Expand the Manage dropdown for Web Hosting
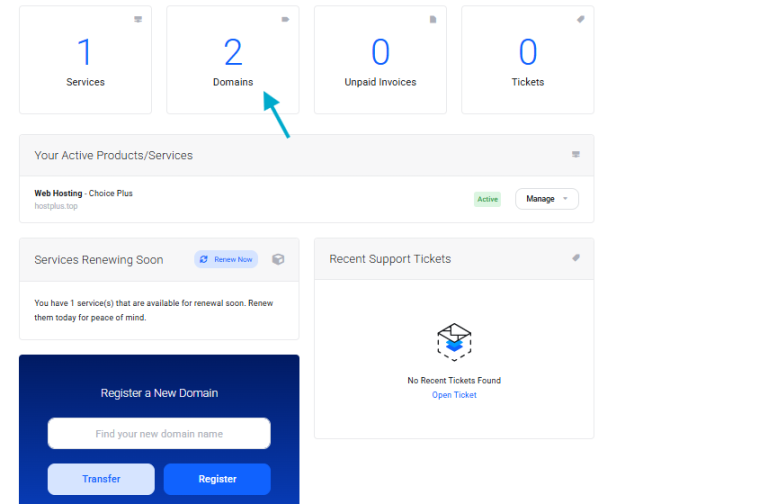This screenshot has width=768, height=504. (x=547, y=199)
